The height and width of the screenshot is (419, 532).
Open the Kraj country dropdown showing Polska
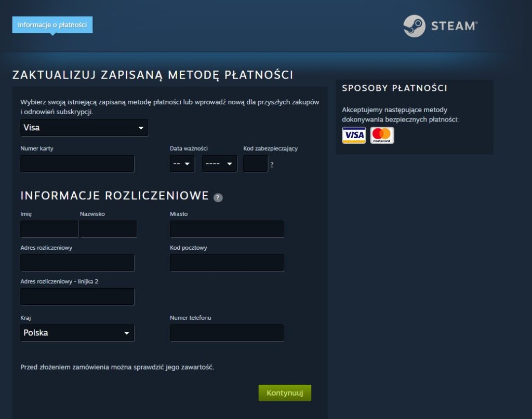tap(77, 333)
